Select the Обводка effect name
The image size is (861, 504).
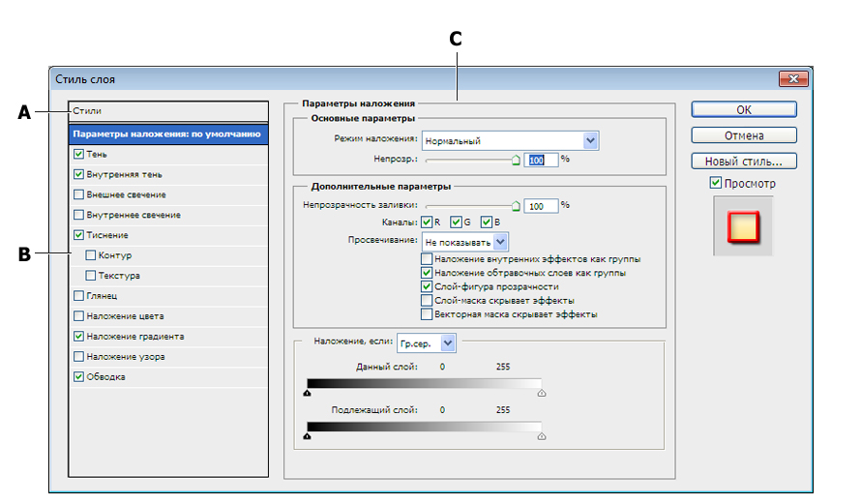[106, 376]
